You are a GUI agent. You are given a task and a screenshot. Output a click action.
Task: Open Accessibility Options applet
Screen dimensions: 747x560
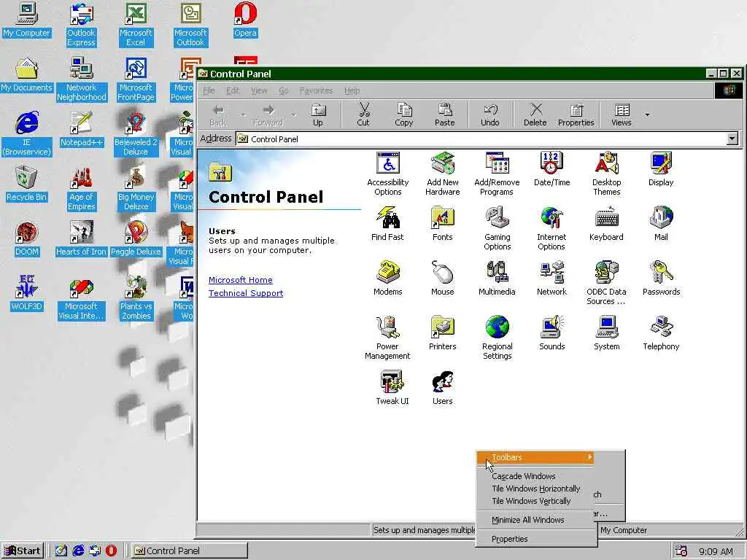point(388,174)
